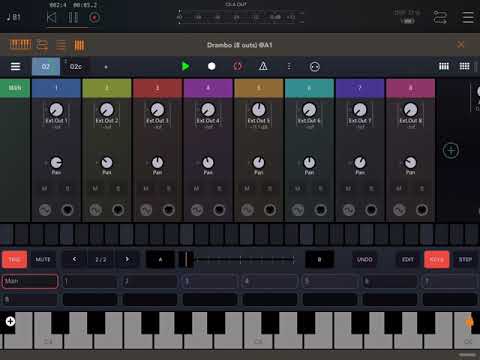Click the host red record button
The height and width of the screenshot is (360, 480).
coord(94,17)
